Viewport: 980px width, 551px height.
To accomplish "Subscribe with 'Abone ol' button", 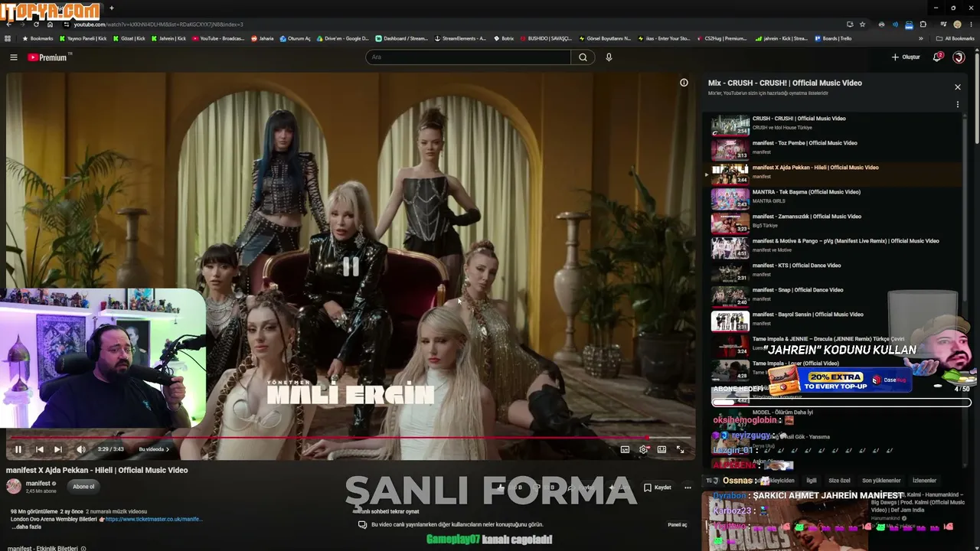I will [83, 487].
